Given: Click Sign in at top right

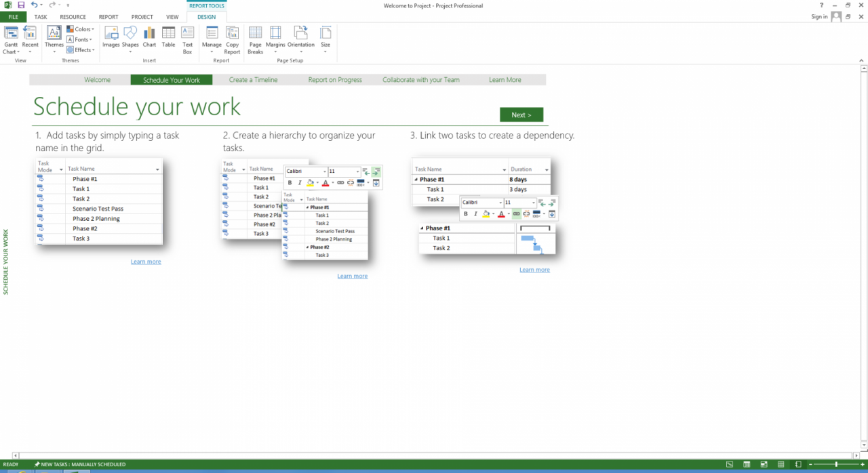Looking at the screenshot, I should coord(819,17).
